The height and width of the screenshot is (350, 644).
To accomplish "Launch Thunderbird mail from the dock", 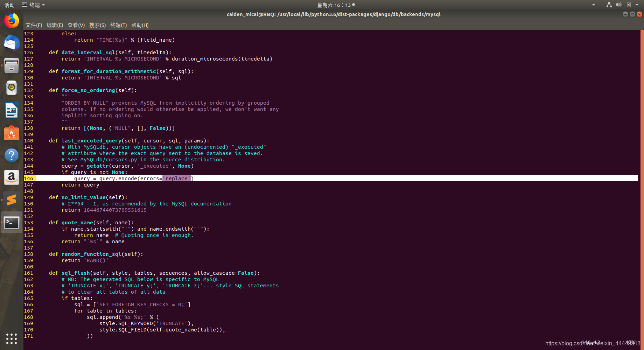I will 12,43.
